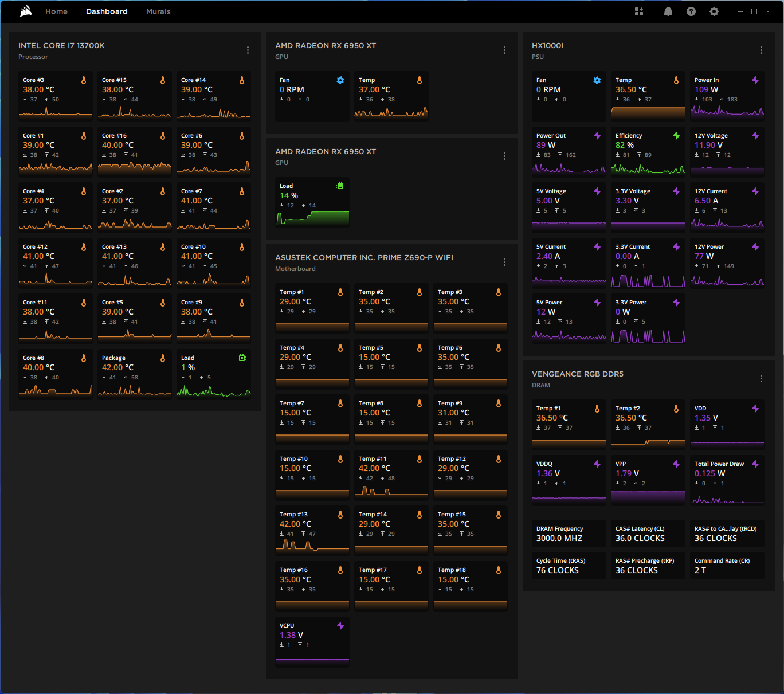Open Intel Core i7 13700K panel options menu

(248, 50)
